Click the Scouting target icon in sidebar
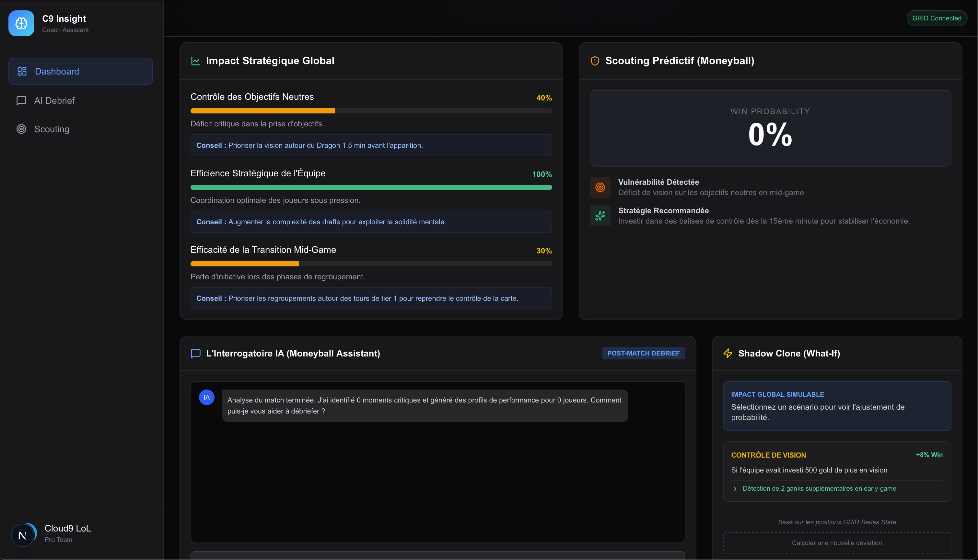This screenshot has height=560, width=978. pos(21,129)
